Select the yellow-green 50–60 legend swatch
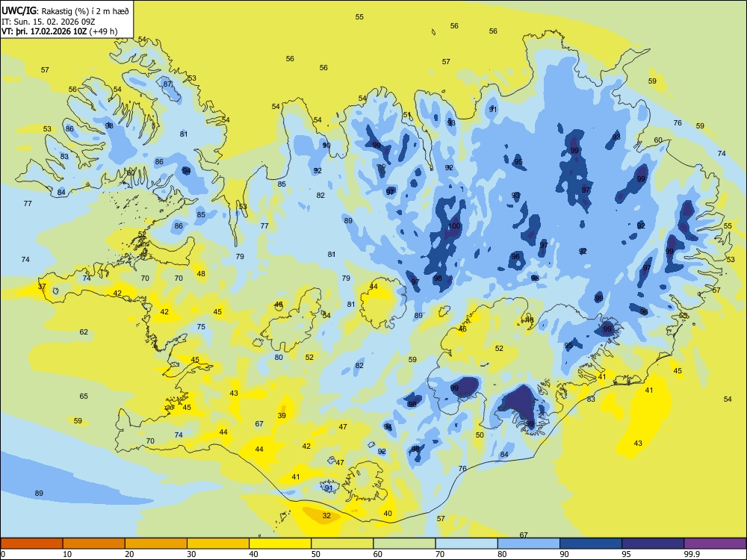747x560 pixels. coord(342,544)
